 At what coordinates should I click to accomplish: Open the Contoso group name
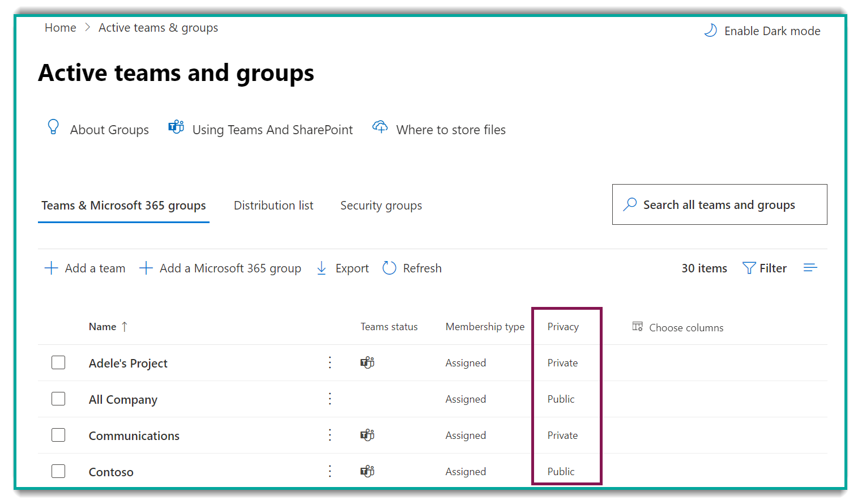tap(111, 472)
